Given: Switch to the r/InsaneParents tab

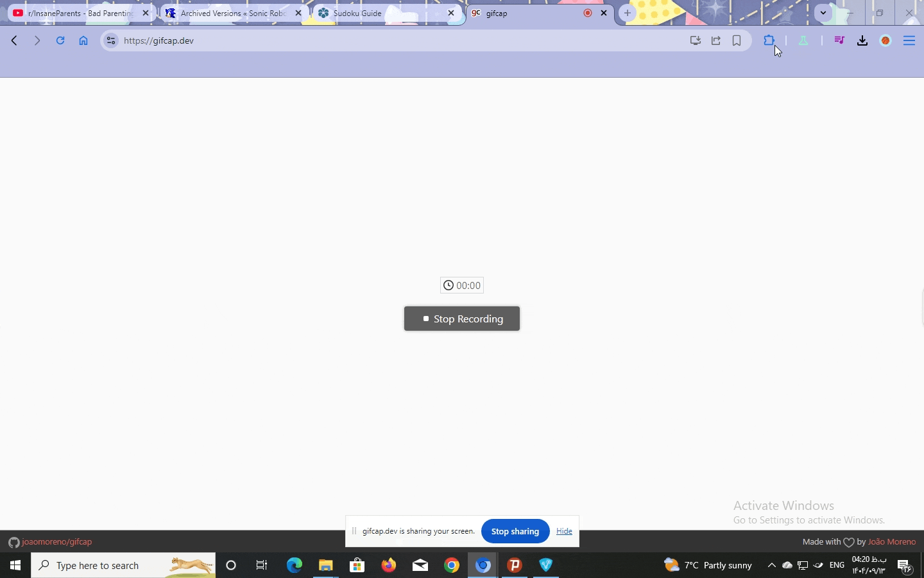Looking at the screenshot, I should click(80, 13).
